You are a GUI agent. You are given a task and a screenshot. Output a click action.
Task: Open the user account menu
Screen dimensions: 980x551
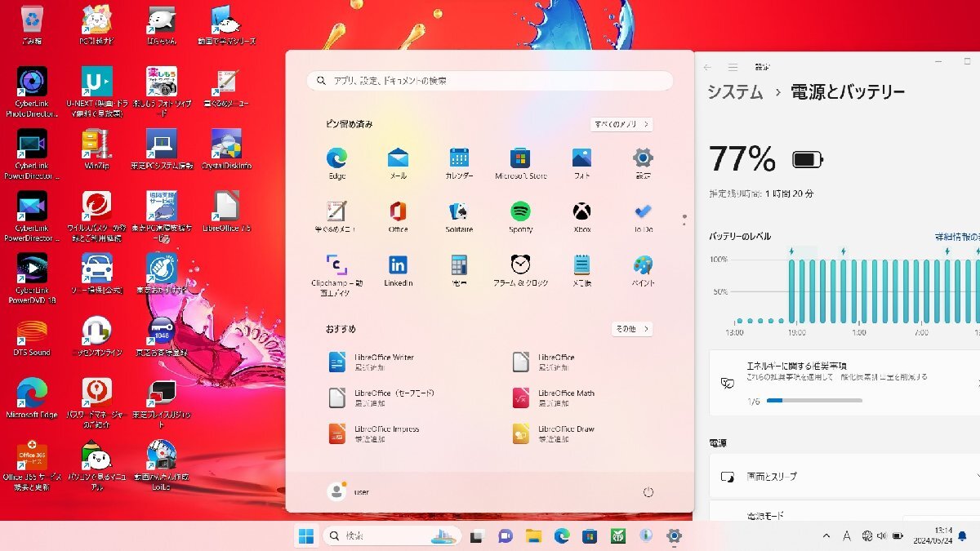[x=349, y=491]
